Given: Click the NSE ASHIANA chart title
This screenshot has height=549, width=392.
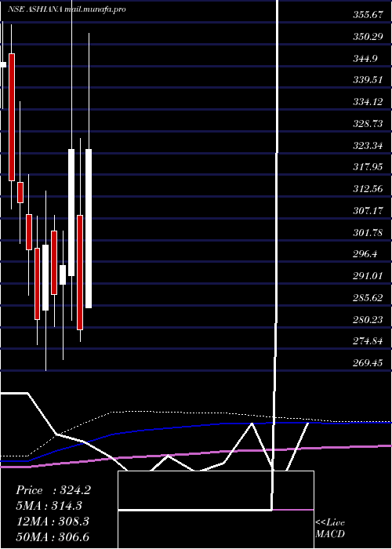Looking at the screenshot, I should tap(67, 9).
